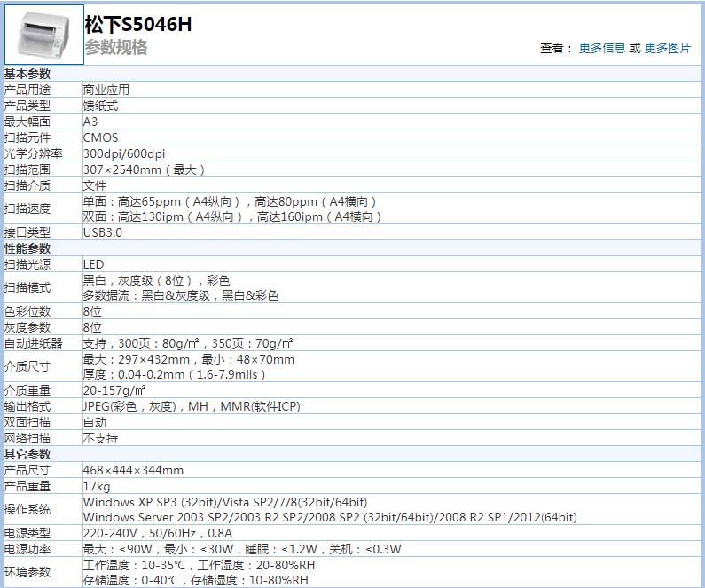
Task: Click the 文件 scan medium value
Action: pyautogui.click(x=95, y=185)
